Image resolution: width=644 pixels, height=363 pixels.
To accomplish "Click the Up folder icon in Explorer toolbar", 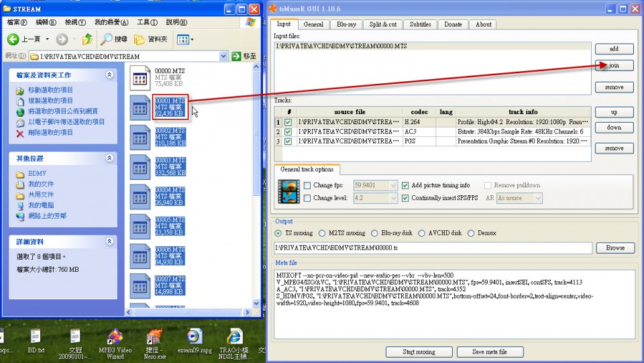I will pyautogui.click(x=87, y=40).
